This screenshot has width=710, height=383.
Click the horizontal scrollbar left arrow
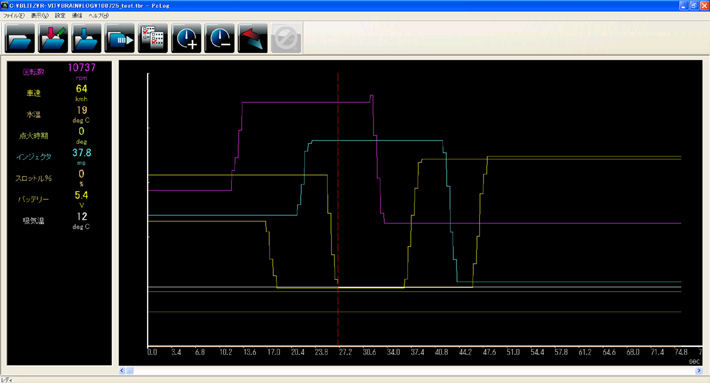coord(122,371)
